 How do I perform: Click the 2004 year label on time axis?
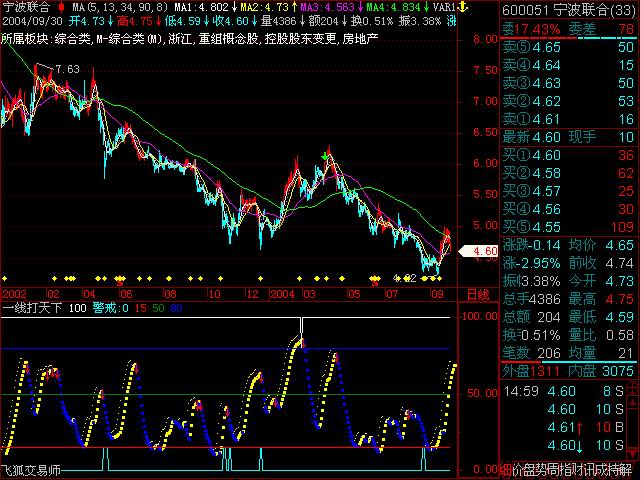point(282,294)
